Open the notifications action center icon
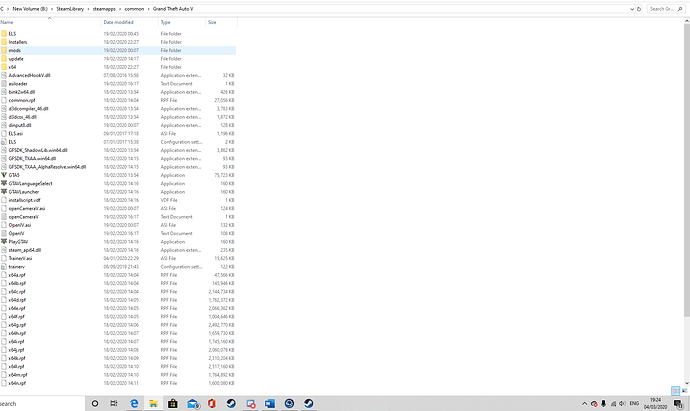The width and height of the screenshot is (690, 411). coord(678,404)
